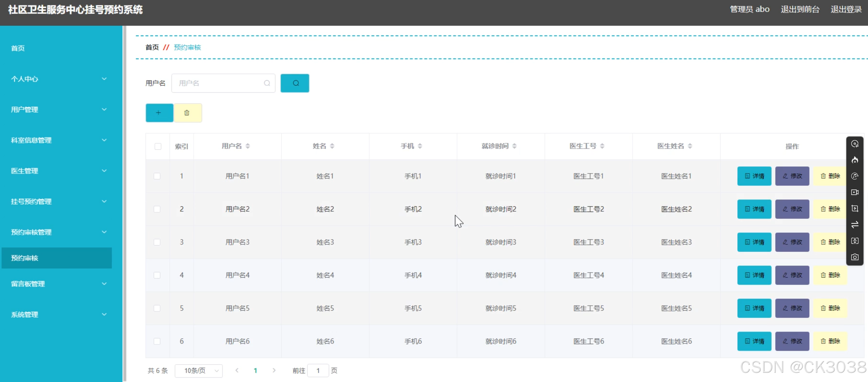Click the blue plus add button
This screenshot has height=382, width=868.
[159, 113]
